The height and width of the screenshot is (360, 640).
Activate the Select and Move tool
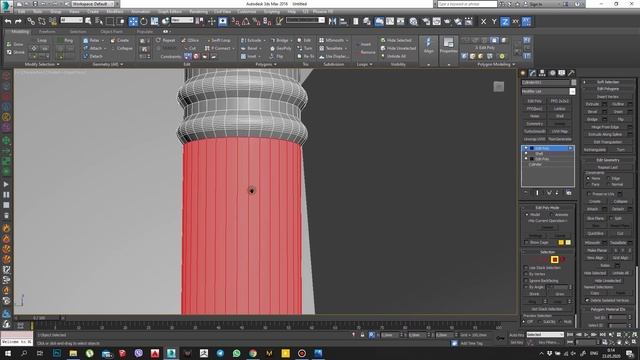133,21
